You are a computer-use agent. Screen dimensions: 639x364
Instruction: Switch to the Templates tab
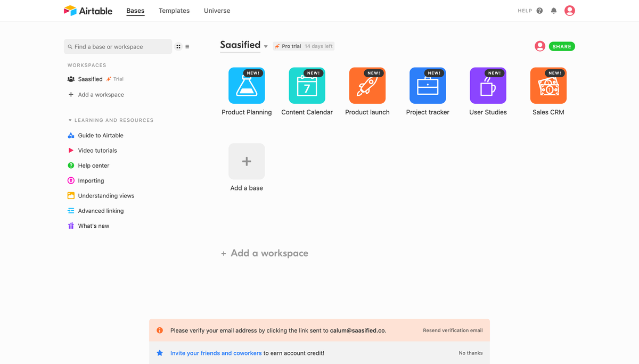174,11
